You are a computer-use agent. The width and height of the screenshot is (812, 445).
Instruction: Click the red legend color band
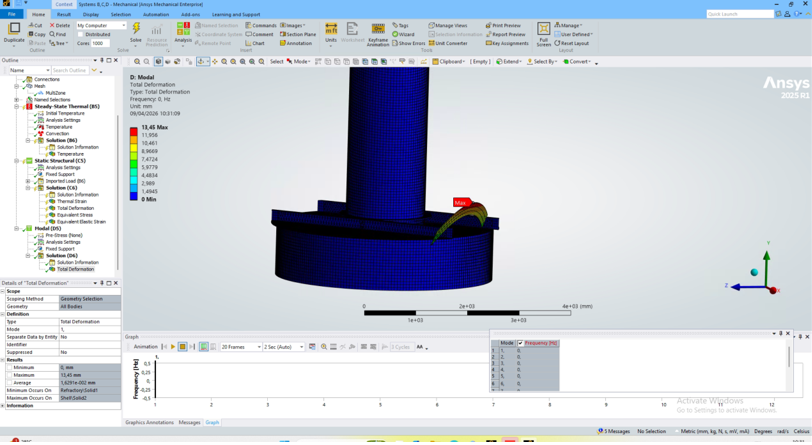(134, 131)
